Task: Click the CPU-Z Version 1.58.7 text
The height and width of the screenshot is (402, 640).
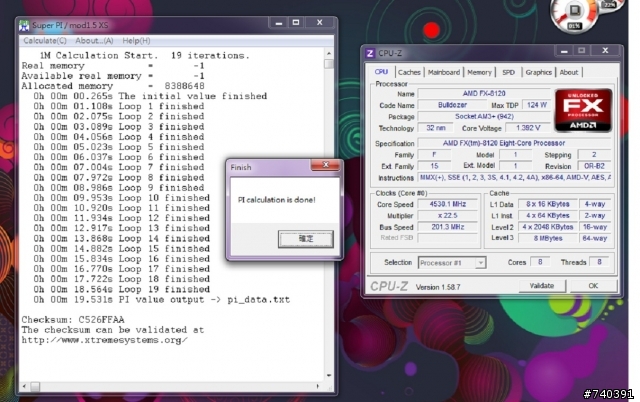Action: coord(438,287)
